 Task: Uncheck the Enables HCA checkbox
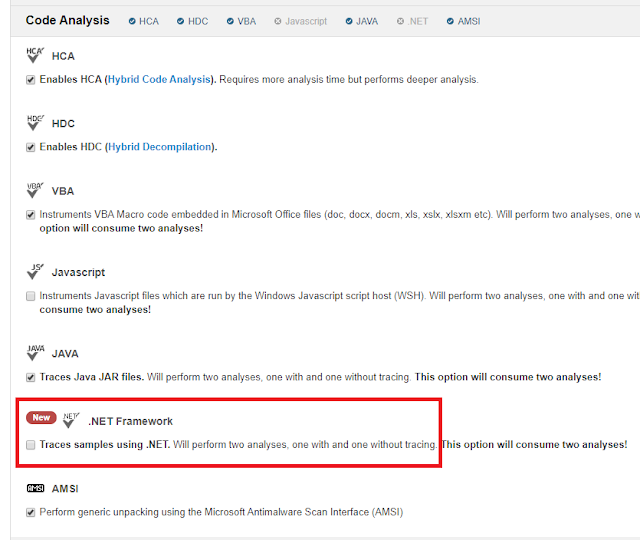31,80
